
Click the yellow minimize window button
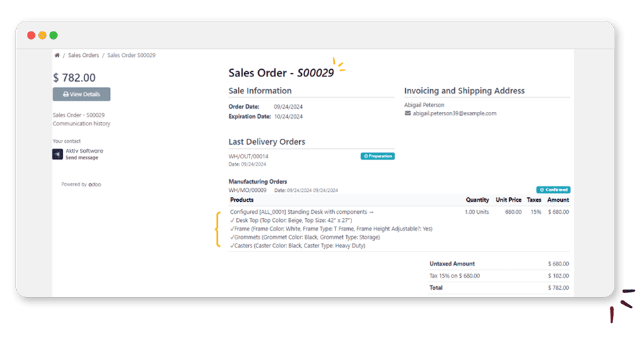pos(42,36)
